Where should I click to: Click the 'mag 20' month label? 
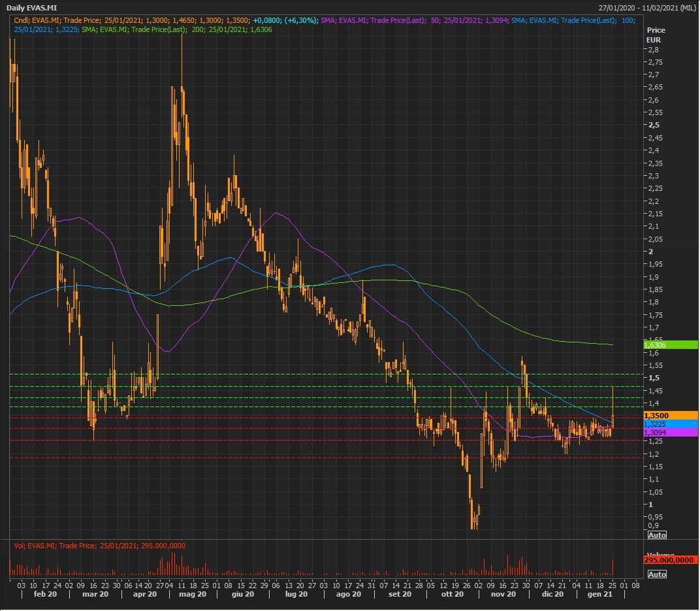click(193, 594)
